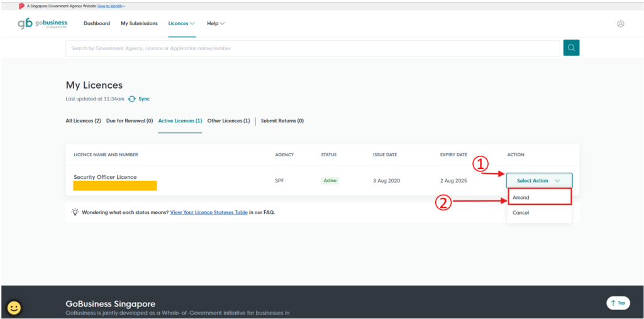This screenshot has width=644, height=319.
Task: Click the GoBusiness Singapore logo
Action: pos(42,23)
